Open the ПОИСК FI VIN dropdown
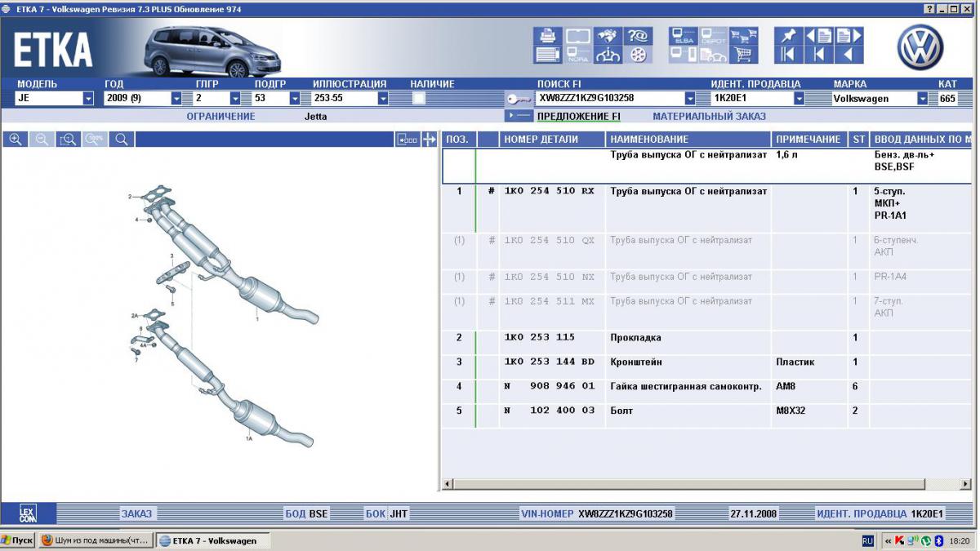 tap(690, 99)
